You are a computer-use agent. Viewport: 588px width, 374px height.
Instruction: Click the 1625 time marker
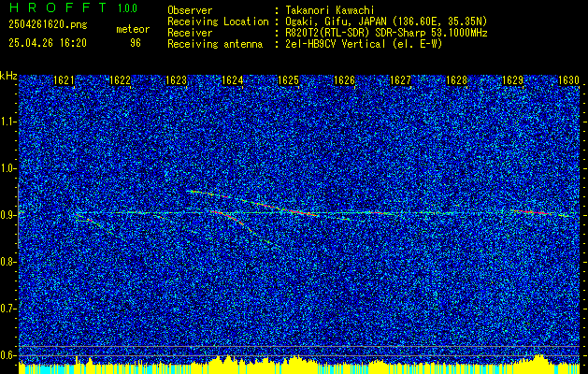tap(288, 80)
